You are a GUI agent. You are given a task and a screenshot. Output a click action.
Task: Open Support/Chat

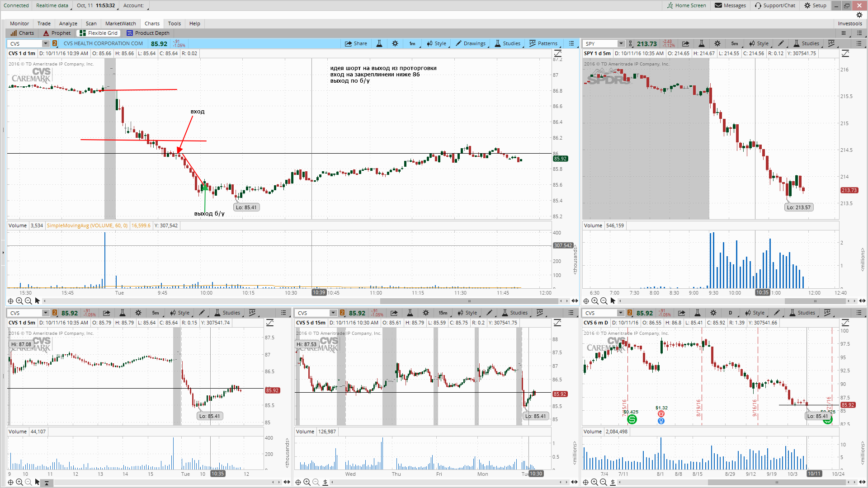[775, 5]
